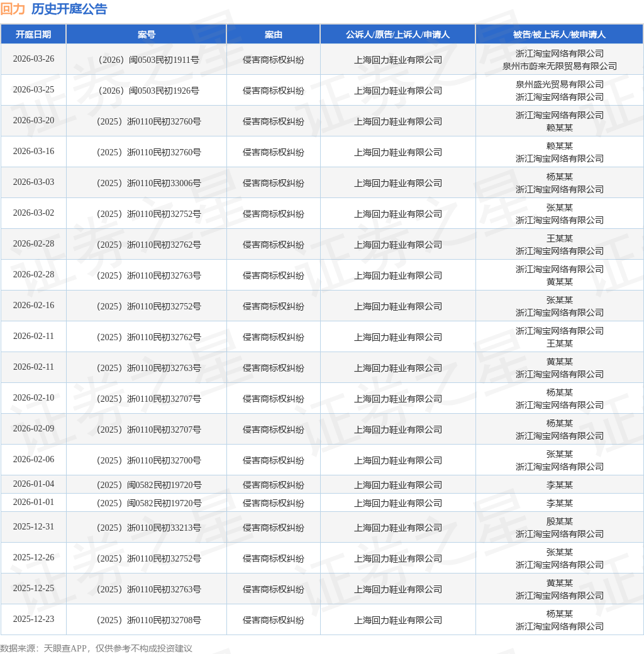Click the 被告/被上诉人/被申请人 column header

[559, 35]
